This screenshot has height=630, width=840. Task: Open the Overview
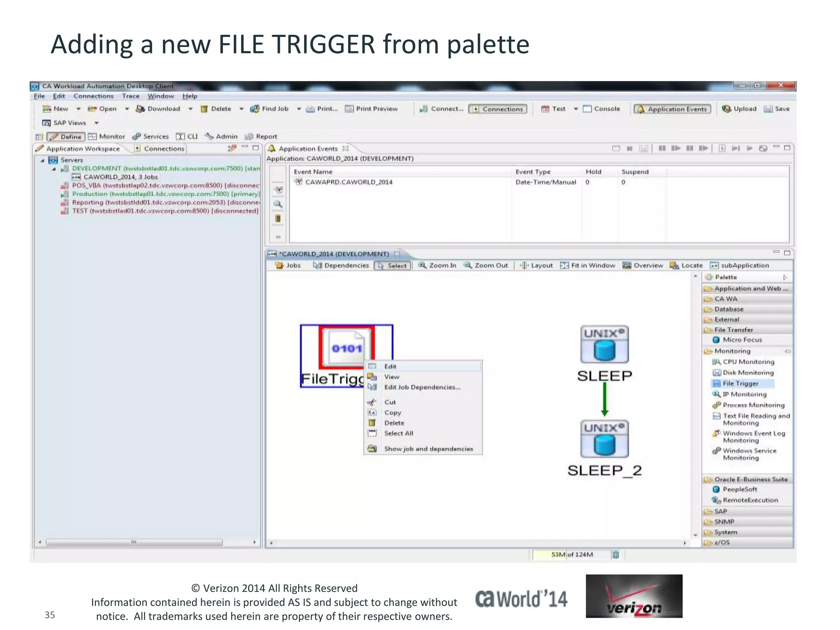643,265
